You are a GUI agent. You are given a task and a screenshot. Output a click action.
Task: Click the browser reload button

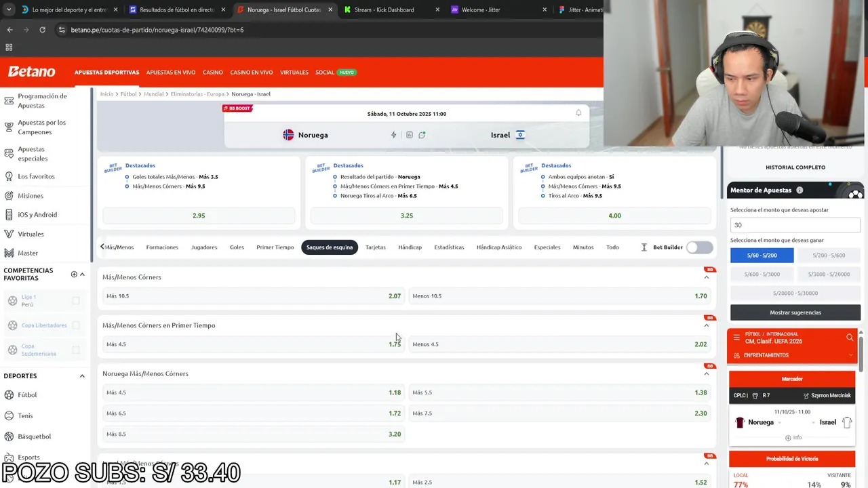[x=42, y=30]
